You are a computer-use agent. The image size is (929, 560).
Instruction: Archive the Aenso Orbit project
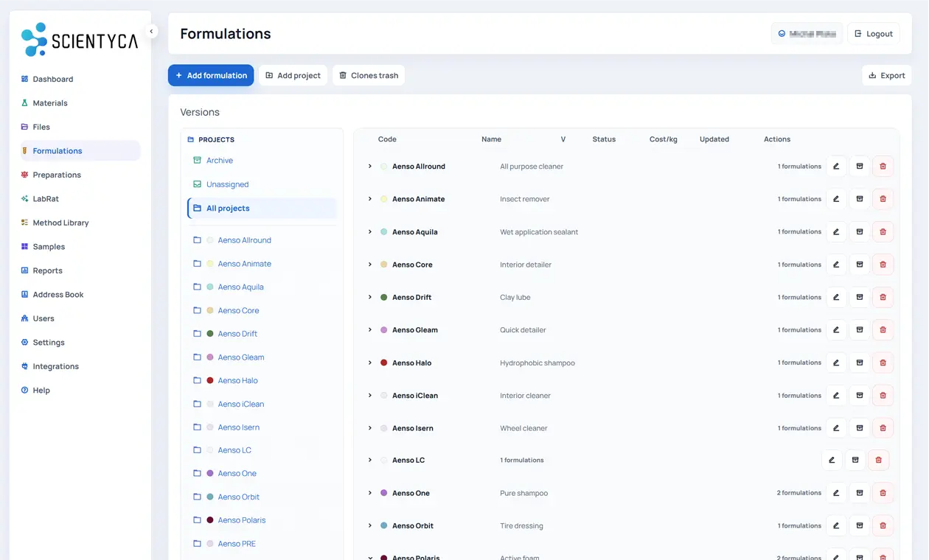click(x=860, y=526)
